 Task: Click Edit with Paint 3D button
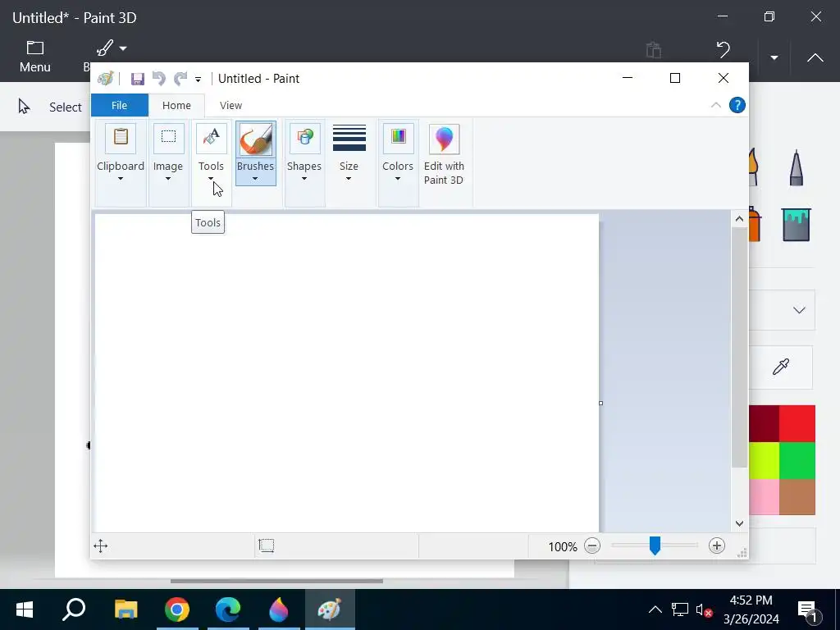[x=444, y=155]
